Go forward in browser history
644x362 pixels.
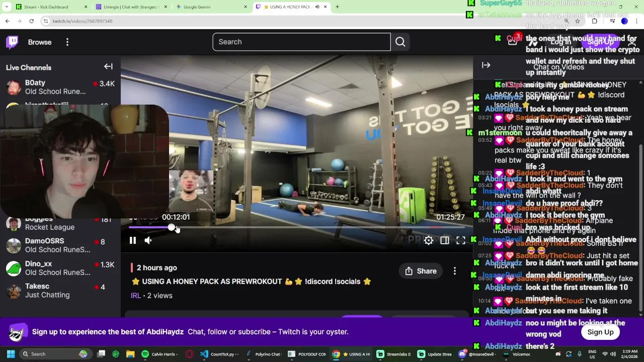tap(19, 21)
